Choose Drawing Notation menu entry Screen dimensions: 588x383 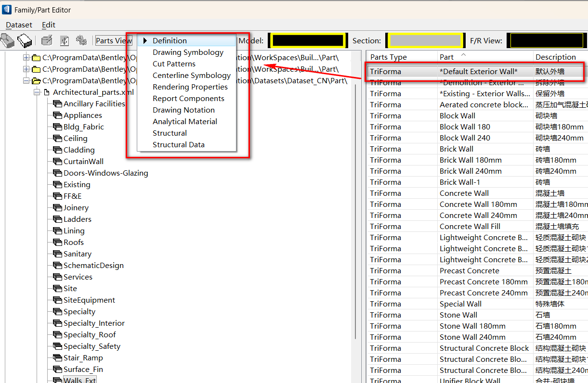pos(187,110)
